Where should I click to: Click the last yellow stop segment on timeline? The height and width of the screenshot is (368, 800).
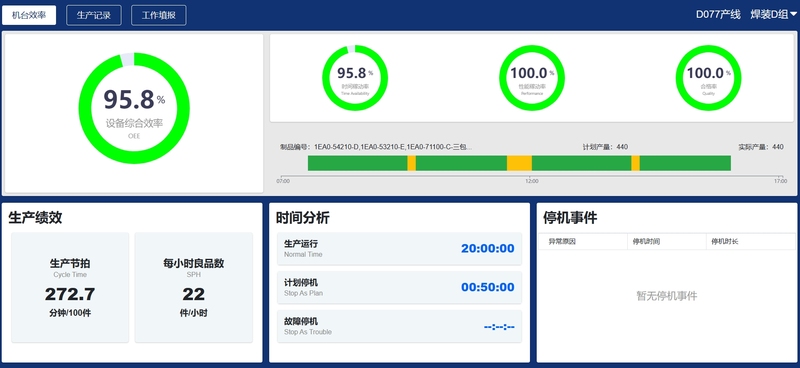tap(636, 163)
